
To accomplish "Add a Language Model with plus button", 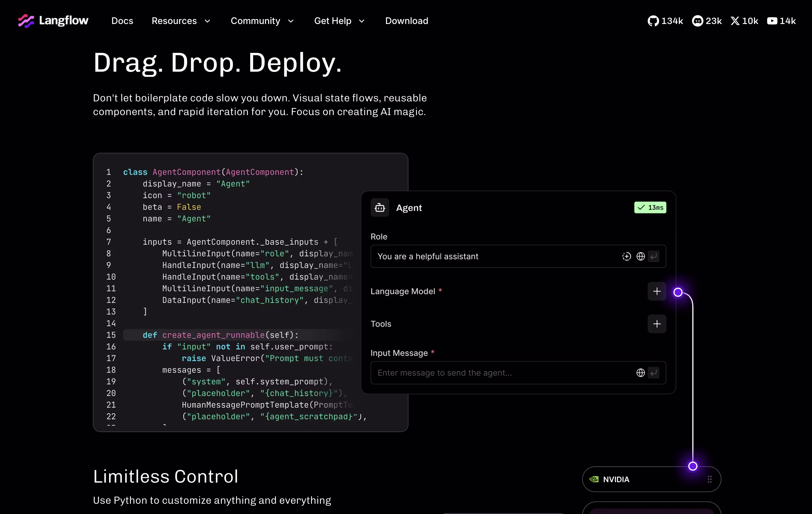I will pyautogui.click(x=657, y=292).
